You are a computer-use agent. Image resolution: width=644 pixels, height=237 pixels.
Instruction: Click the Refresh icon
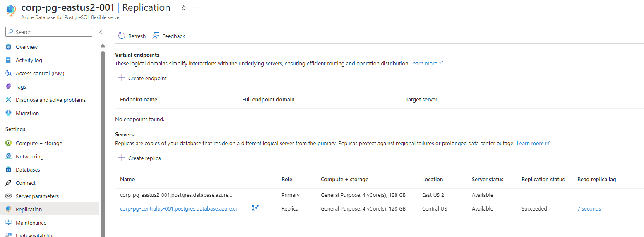click(x=122, y=36)
